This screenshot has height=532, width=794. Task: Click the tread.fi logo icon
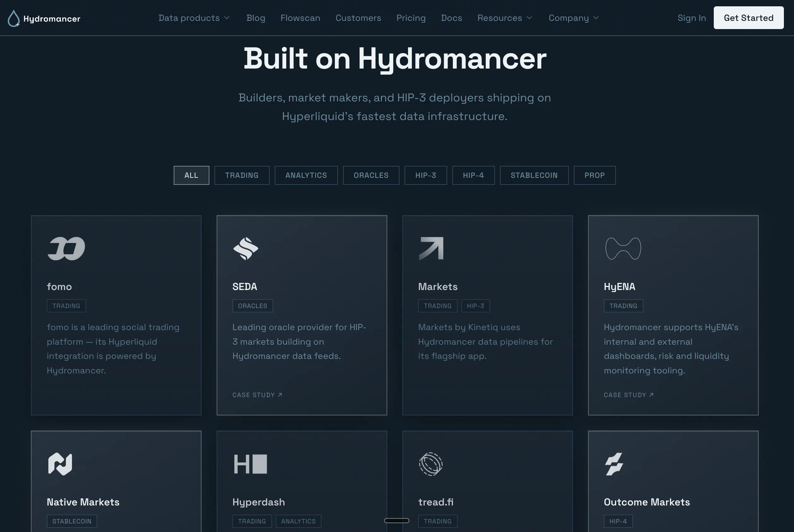(431, 464)
